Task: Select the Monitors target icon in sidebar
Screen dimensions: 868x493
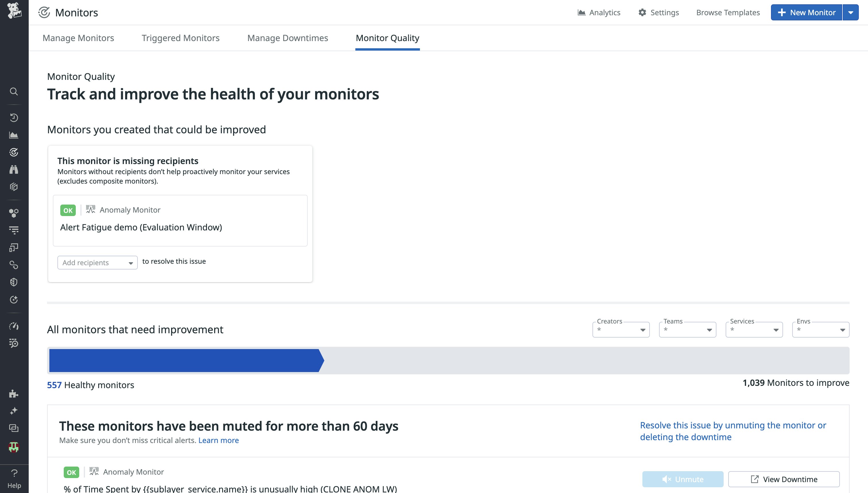Action: (14, 152)
